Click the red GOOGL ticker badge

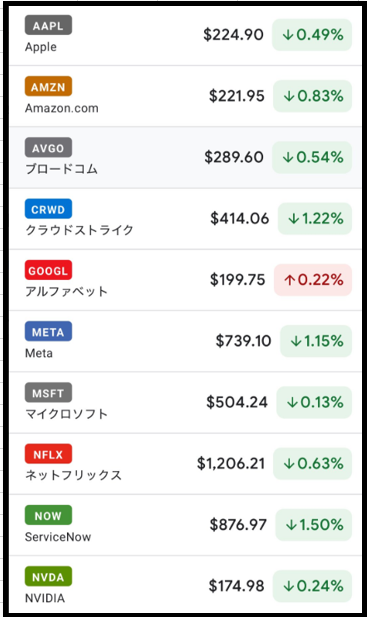[48, 270]
